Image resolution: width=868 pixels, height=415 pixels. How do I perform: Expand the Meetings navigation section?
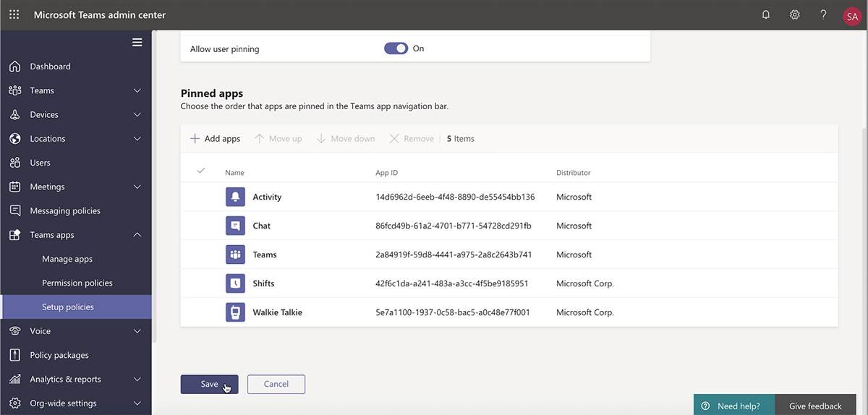tap(137, 187)
